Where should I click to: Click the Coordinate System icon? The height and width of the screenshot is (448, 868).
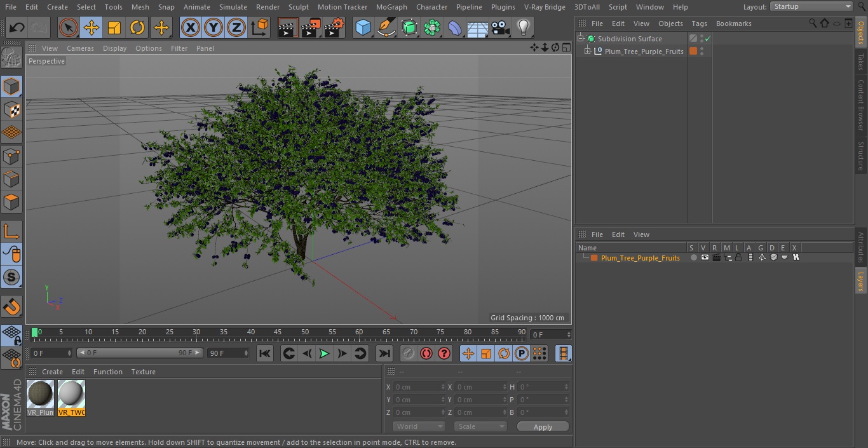pos(260,27)
